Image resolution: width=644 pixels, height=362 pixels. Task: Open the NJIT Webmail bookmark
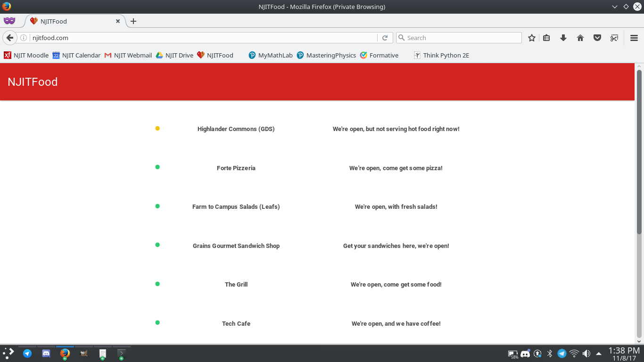coord(128,55)
